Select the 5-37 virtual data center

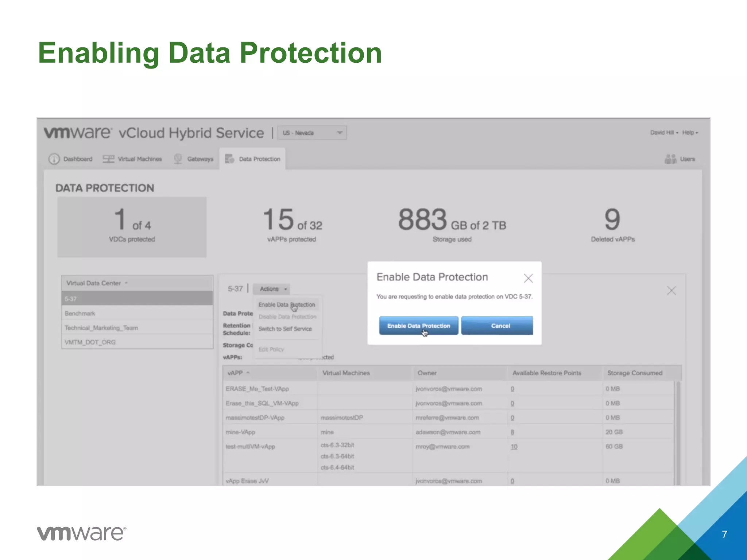pos(137,299)
